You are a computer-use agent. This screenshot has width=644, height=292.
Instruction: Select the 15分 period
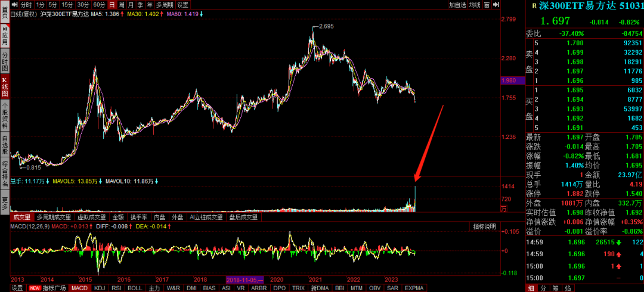pyautogui.click(x=67, y=5)
